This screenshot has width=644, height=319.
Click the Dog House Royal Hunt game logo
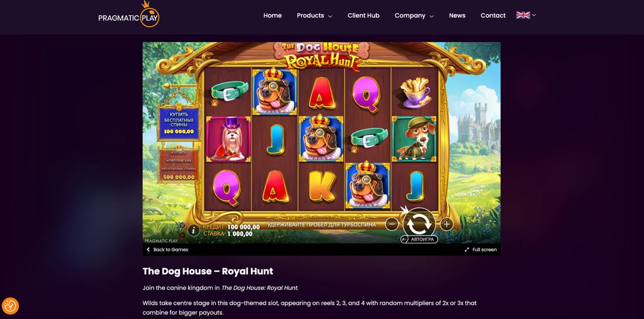coord(320,55)
